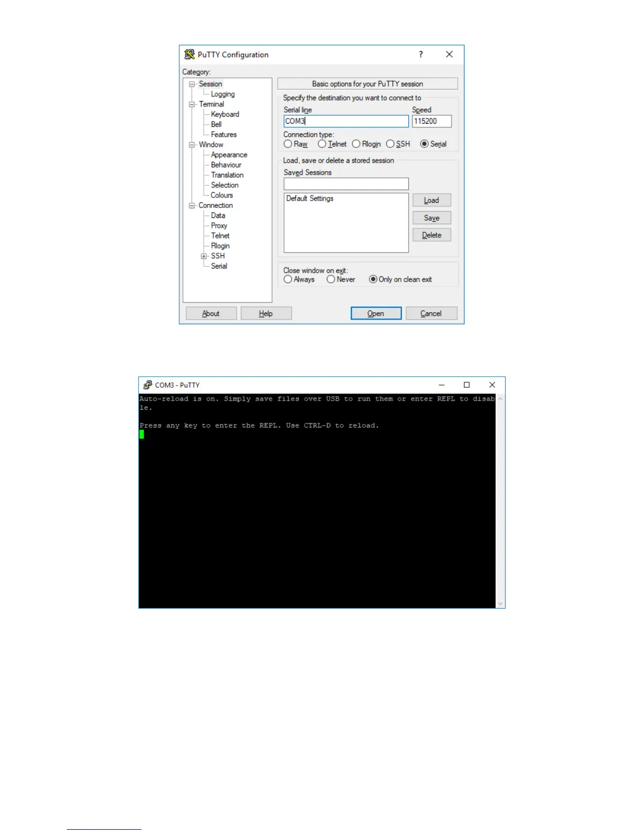Viewport: 644px width, 834px height.
Task: Open the Data settings category
Action: [218, 215]
